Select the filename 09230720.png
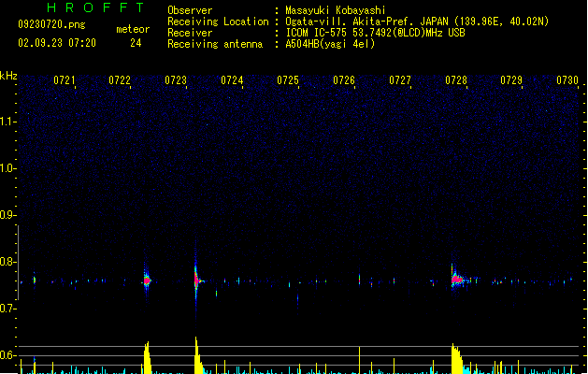This screenshot has height=374, width=588. pyautogui.click(x=51, y=24)
